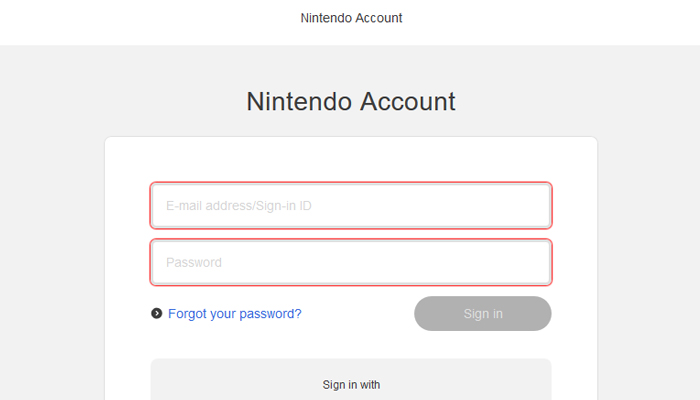The width and height of the screenshot is (700, 400).
Task: Click the E-mail address placeholder text
Action: [x=239, y=206]
